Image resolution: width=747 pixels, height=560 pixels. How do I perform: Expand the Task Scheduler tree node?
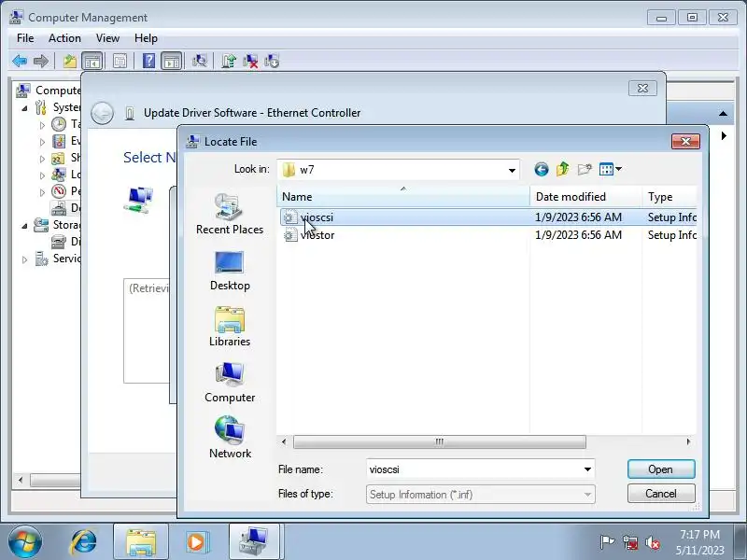42,125
